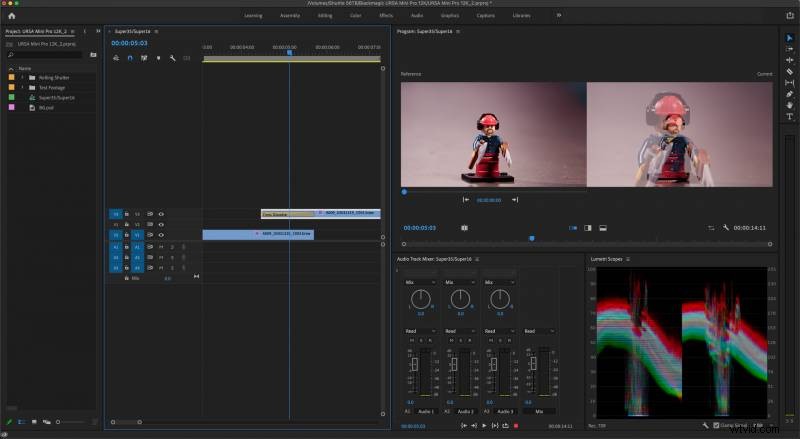This screenshot has width=800, height=439.
Task: Open Lumetri Scopes panel menu
Action: click(628, 259)
